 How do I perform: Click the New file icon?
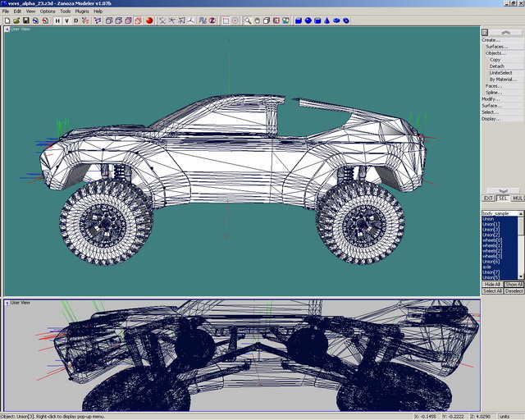click(x=6, y=21)
